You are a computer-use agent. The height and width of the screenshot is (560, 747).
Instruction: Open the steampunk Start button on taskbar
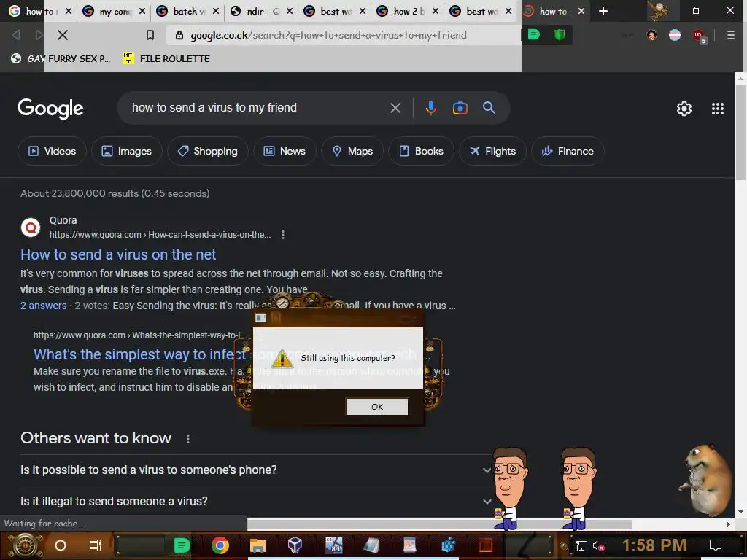pyautogui.click(x=26, y=545)
